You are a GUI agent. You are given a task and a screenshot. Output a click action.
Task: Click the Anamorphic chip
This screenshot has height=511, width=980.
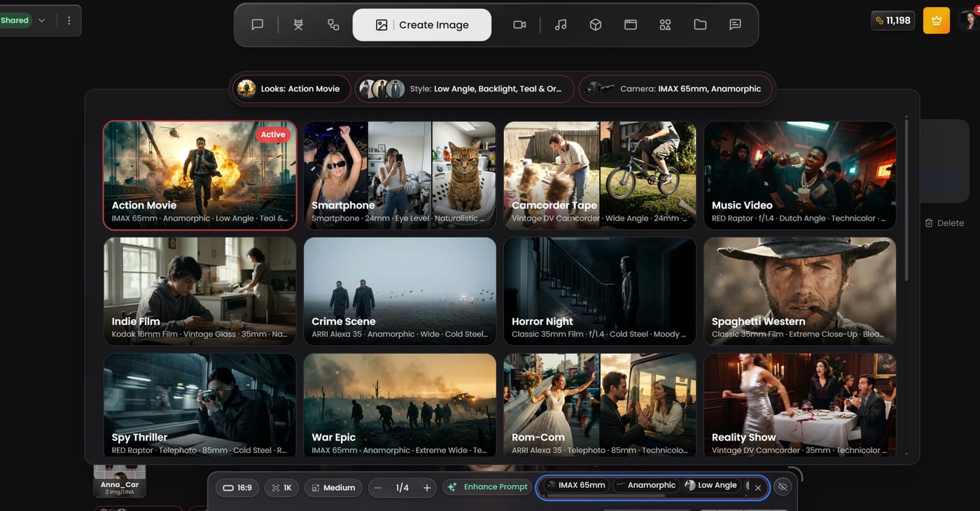tap(646, 485)
